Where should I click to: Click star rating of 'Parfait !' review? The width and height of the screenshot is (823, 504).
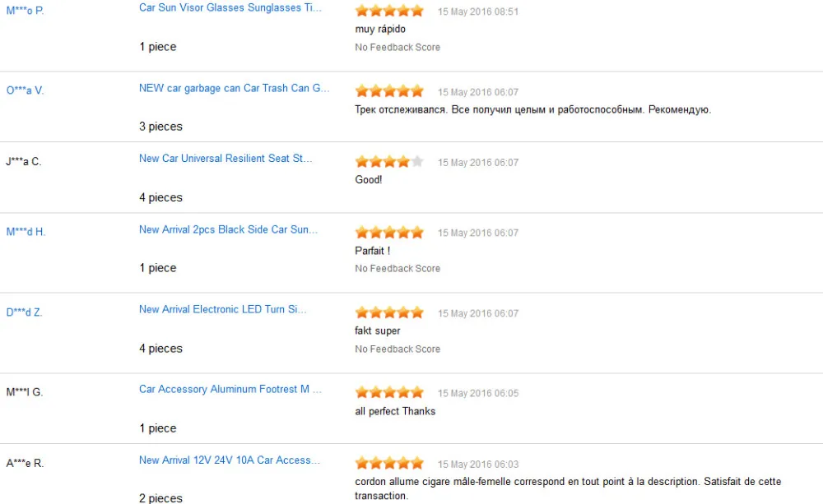click(x=389, y=232)
